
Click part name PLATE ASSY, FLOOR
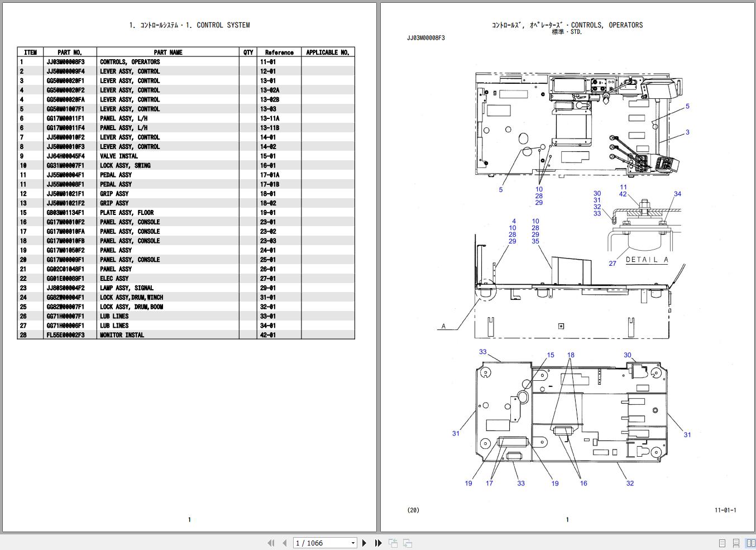coord(127,213)
